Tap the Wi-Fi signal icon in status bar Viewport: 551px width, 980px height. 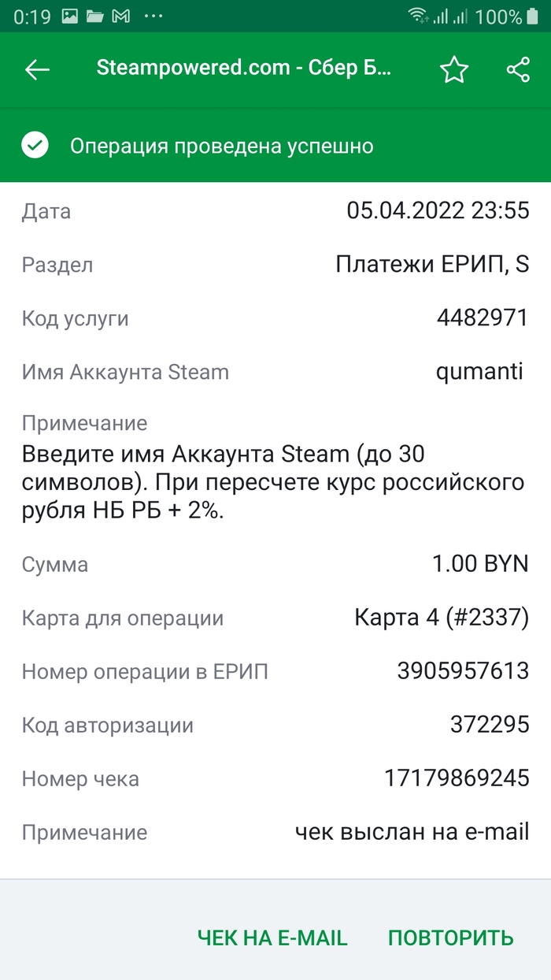point(417,16)
